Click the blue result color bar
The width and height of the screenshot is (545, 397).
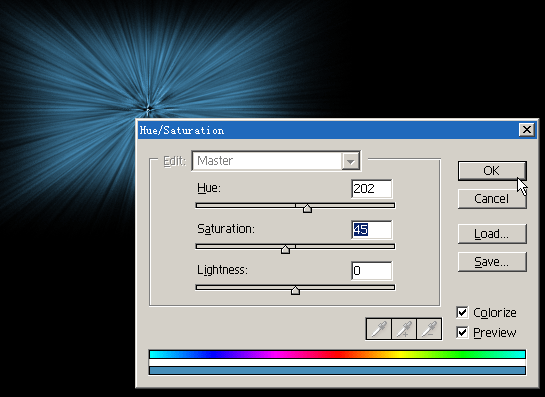pyautogui.click(x=337, y=371)
